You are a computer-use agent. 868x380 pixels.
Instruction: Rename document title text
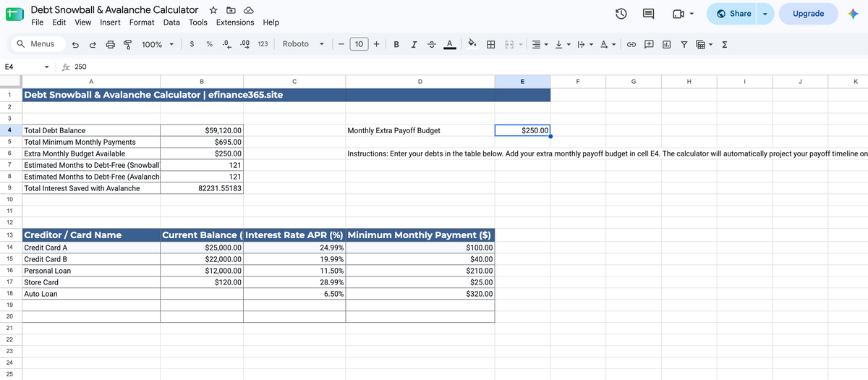point(114,10)
